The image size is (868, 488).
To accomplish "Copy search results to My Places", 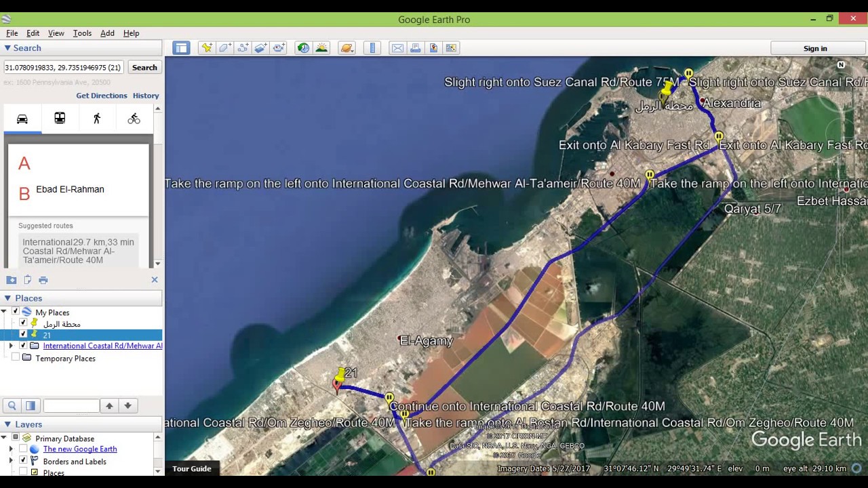I will [12, 280].
